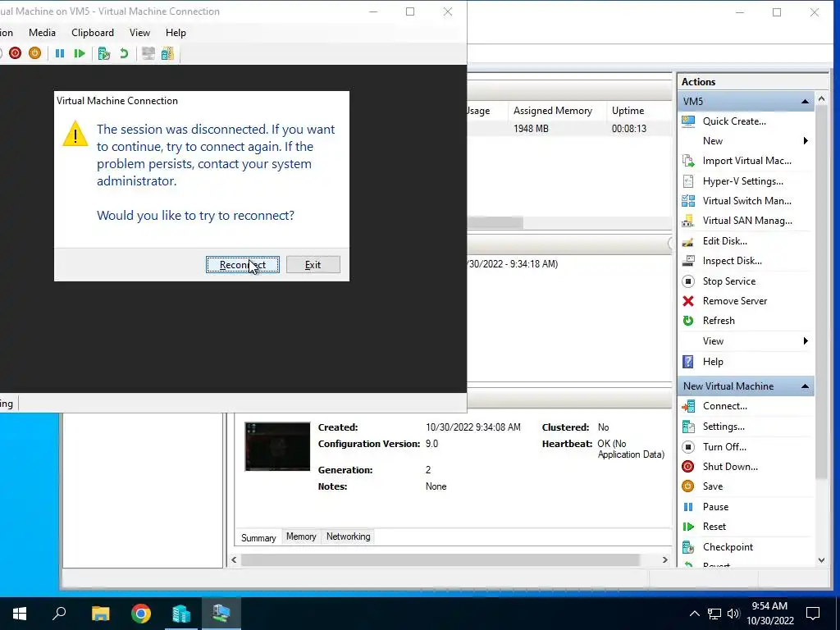Click Quick Create... action link
The image size is (840, 630).
coord(734,121)
